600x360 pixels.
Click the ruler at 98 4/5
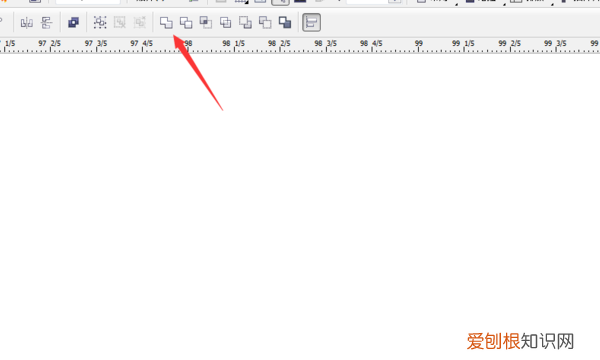(372, 45)
